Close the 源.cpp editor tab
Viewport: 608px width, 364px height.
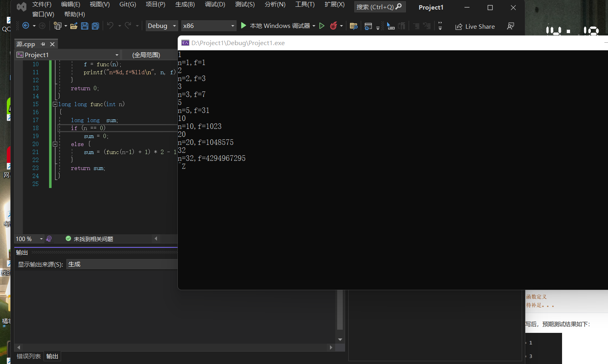[x=52, y=44]
